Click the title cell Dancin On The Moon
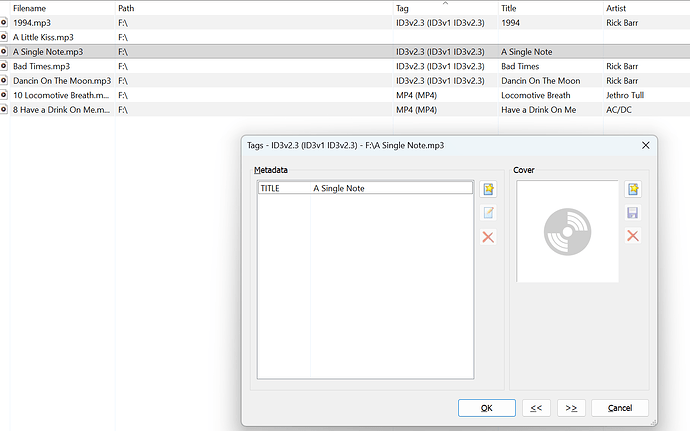This screenshot has height=431, width=690. point(540,81)
